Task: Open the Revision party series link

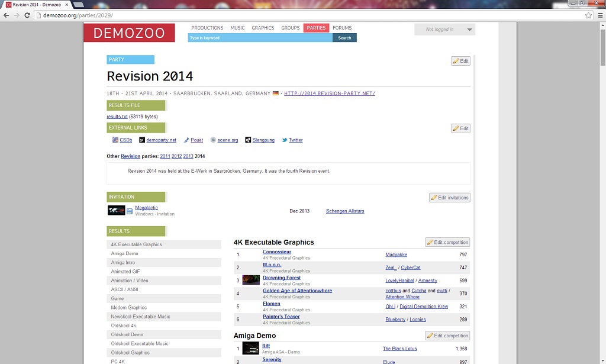Action: tap(130, 156)
